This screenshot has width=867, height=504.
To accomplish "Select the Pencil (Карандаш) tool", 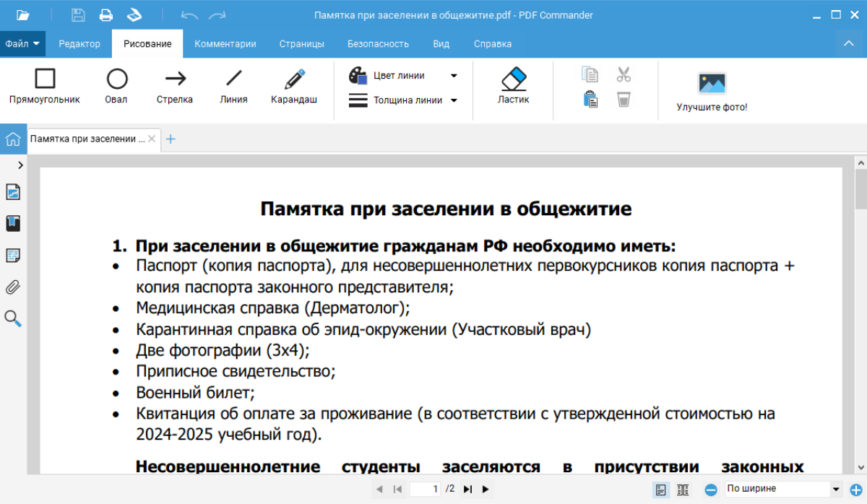I will (x=294, y=85).
